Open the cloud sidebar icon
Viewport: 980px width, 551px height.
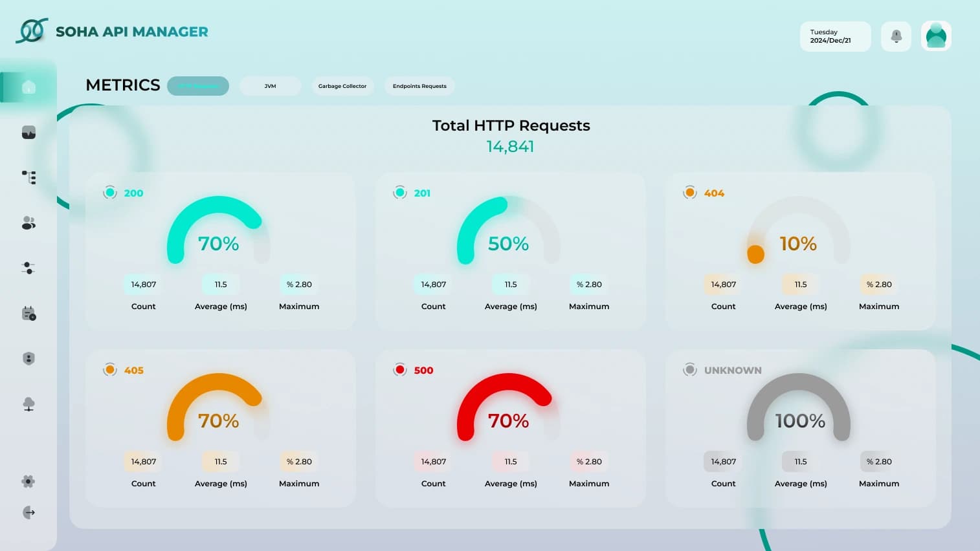pos(28,404)
